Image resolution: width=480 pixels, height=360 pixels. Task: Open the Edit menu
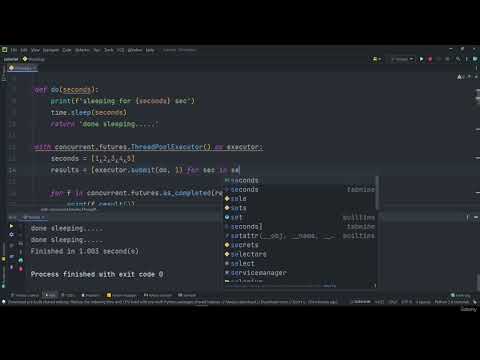tap(24, 50)
